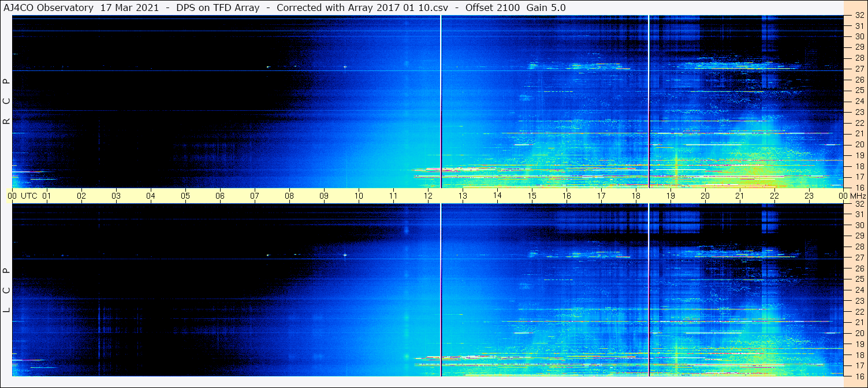This screenshot has width=868, height=388.
Task: Click white vertical line near 12:20 in RCP spectrogram
Action: pos(441,102)
